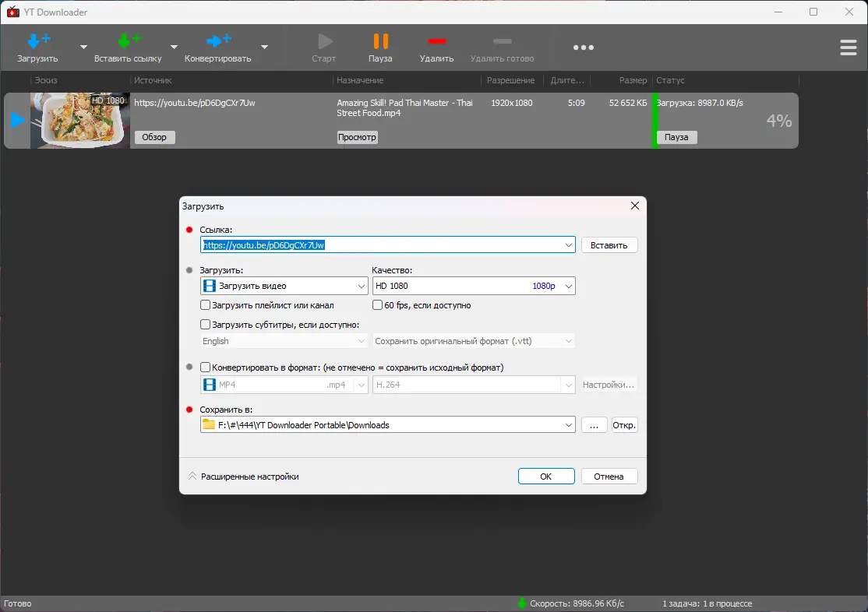Minimize the YT Downloader window
This screenshot has height=612, width=868.
click(778, 12)
